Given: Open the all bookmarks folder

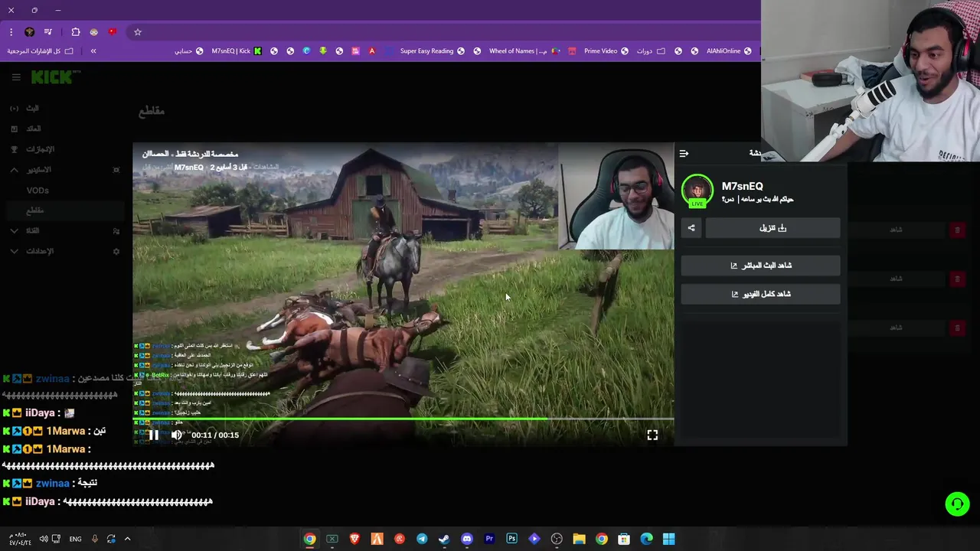Looking at the screenshot, I should (x=40, y=51).
